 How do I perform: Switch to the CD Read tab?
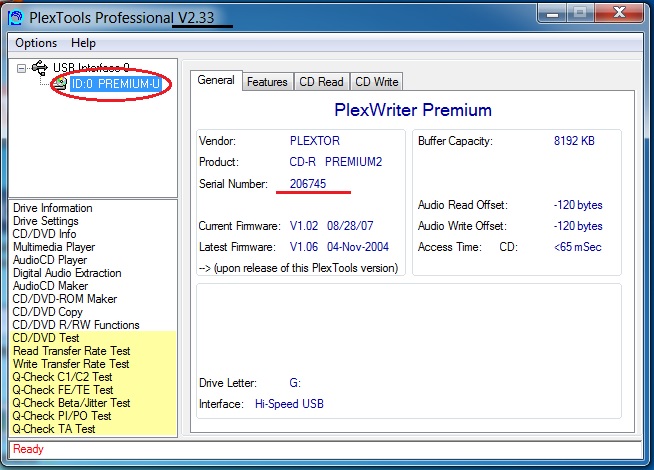click(321, 82)
